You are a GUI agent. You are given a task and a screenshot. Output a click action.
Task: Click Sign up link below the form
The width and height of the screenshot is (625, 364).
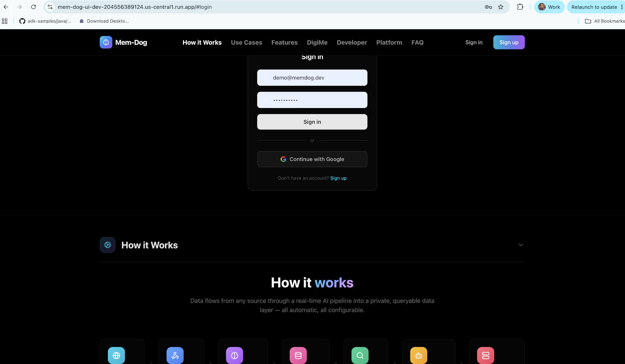[x=338, y=178]
